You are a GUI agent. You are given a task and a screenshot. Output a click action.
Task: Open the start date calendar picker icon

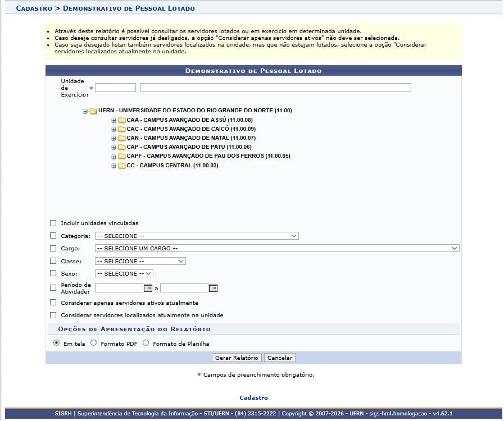point(148,289)
